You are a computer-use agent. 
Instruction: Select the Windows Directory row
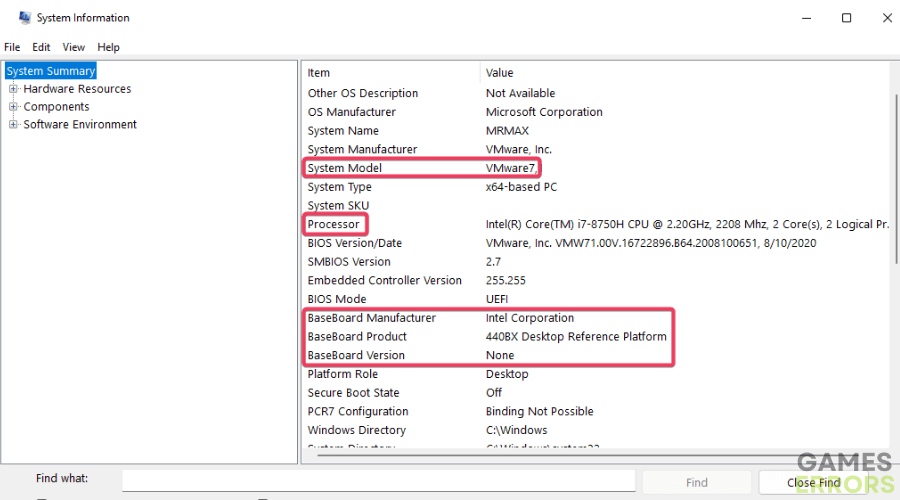coord(597,430)
